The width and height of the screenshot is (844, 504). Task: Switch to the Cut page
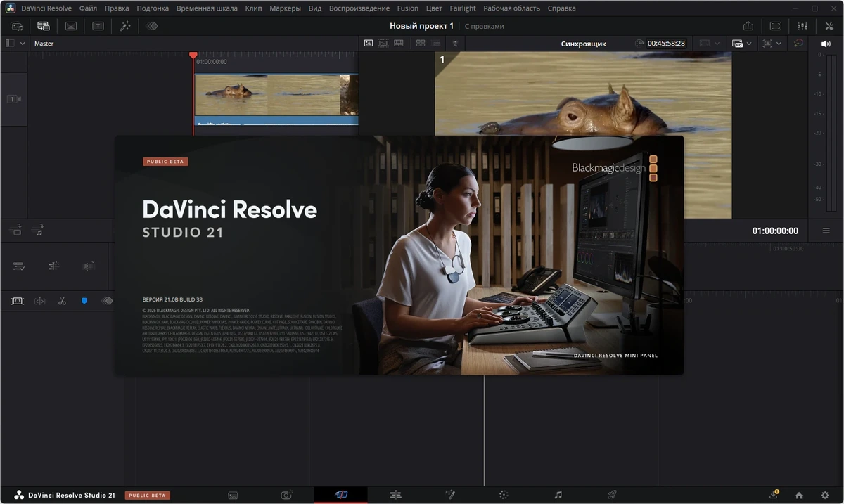point(341,495)
